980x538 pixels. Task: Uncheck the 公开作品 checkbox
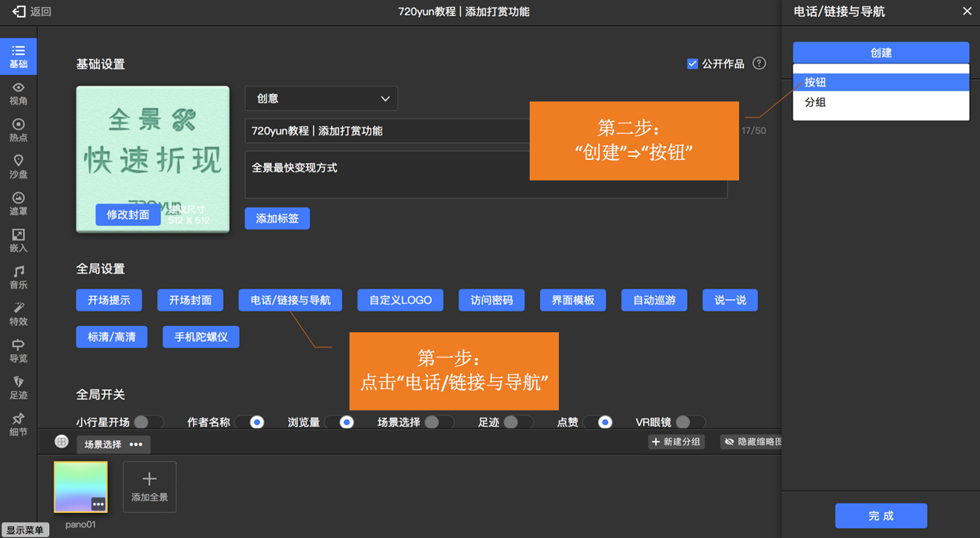point(693,64)
